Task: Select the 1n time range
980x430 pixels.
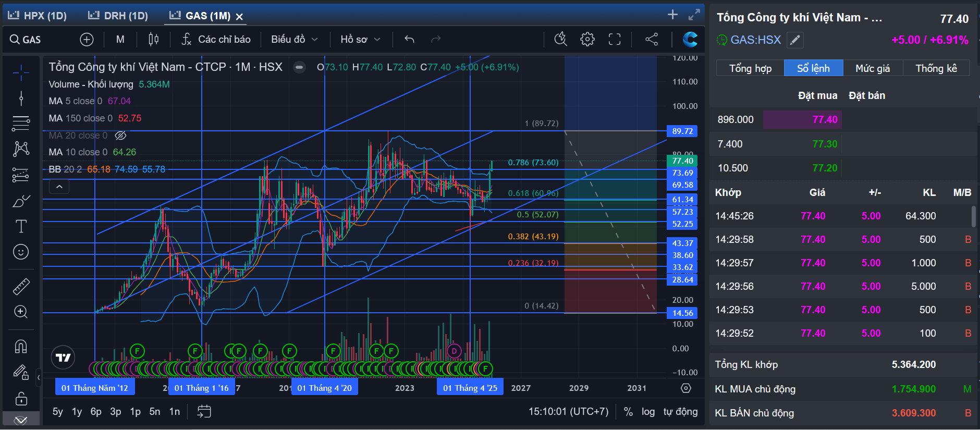Action: point(175,412)
